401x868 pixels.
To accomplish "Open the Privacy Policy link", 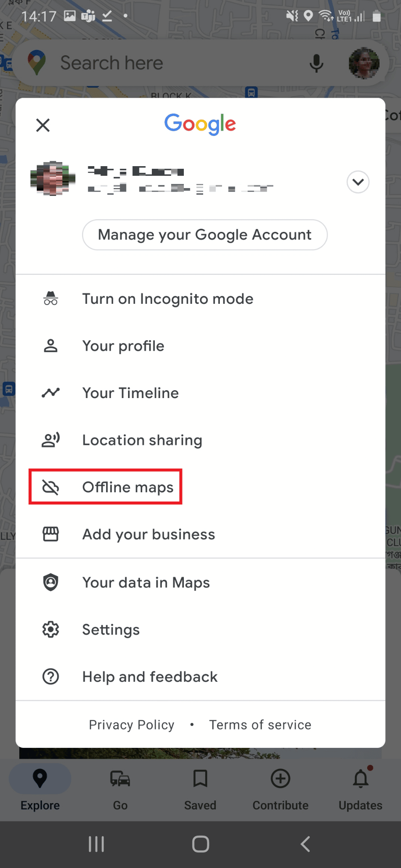I will 132,725.
